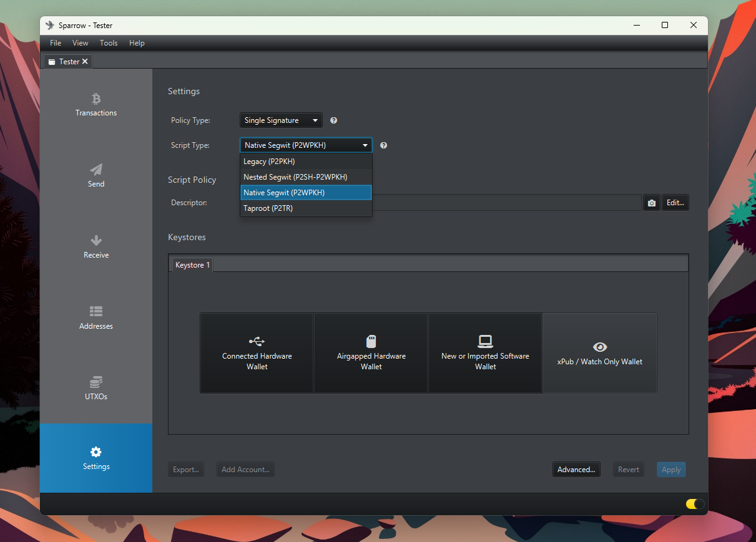
Task: Click the camera scan descriptor icon
Action: coord(652,203)
